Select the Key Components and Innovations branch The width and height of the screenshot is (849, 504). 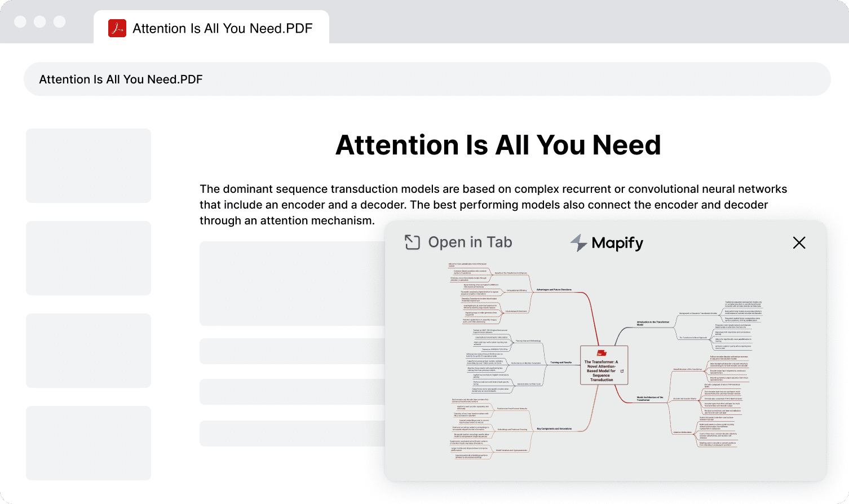click(554, 428)
